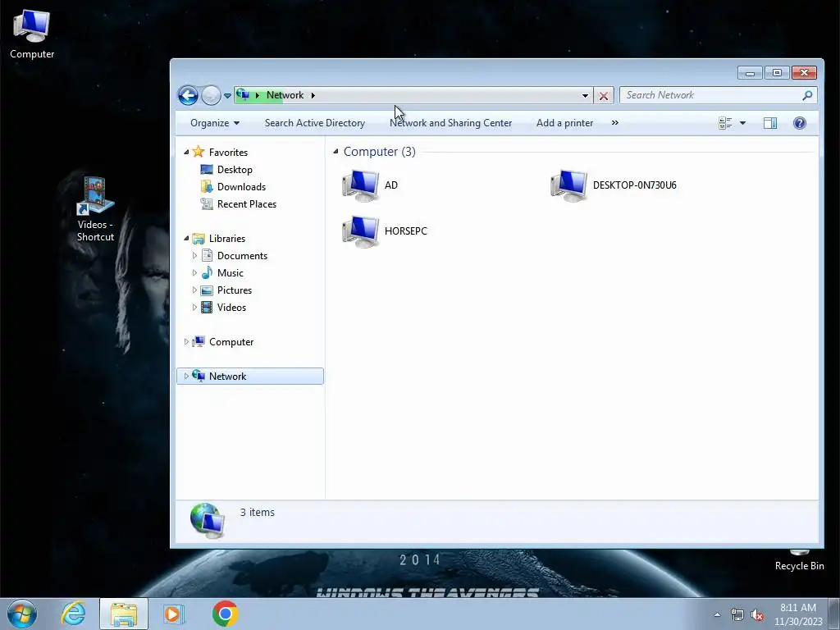Click Add a printer
Screen dimensions: 840x630
click(x=564, y=123)
